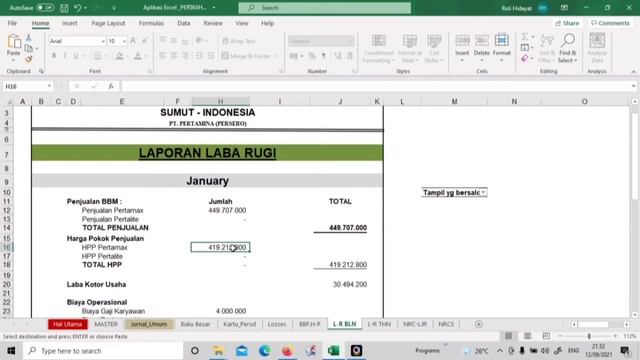Click the Find & Select magnifier icon
640x360 pixels.
568,40
